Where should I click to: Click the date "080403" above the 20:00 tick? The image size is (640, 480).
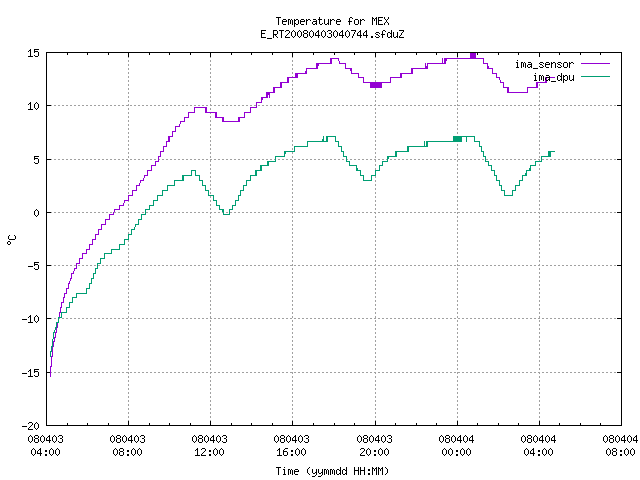coord(375,439)
